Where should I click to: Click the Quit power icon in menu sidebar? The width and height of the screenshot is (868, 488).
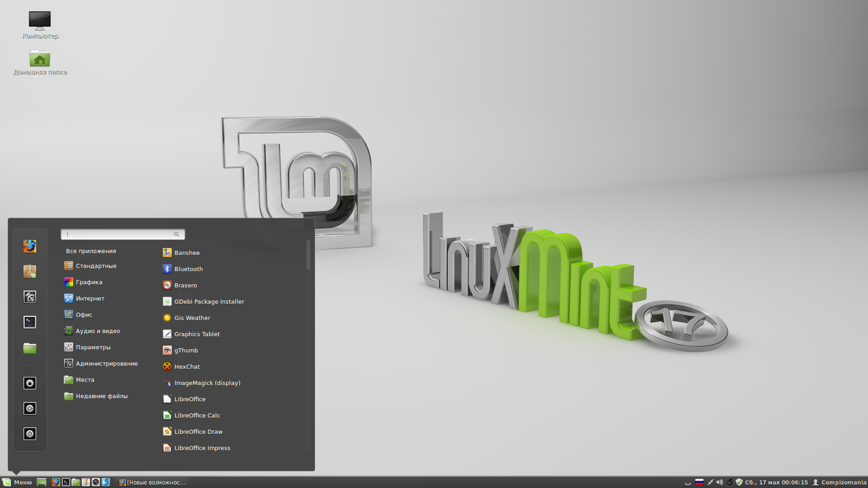[30, 434]
